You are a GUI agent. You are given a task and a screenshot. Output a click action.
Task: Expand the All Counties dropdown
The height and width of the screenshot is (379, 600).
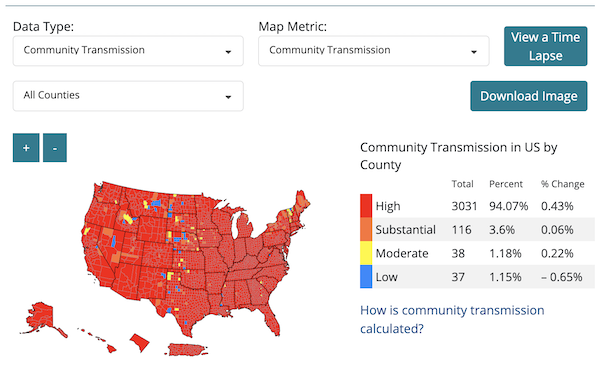coord(128,96)
